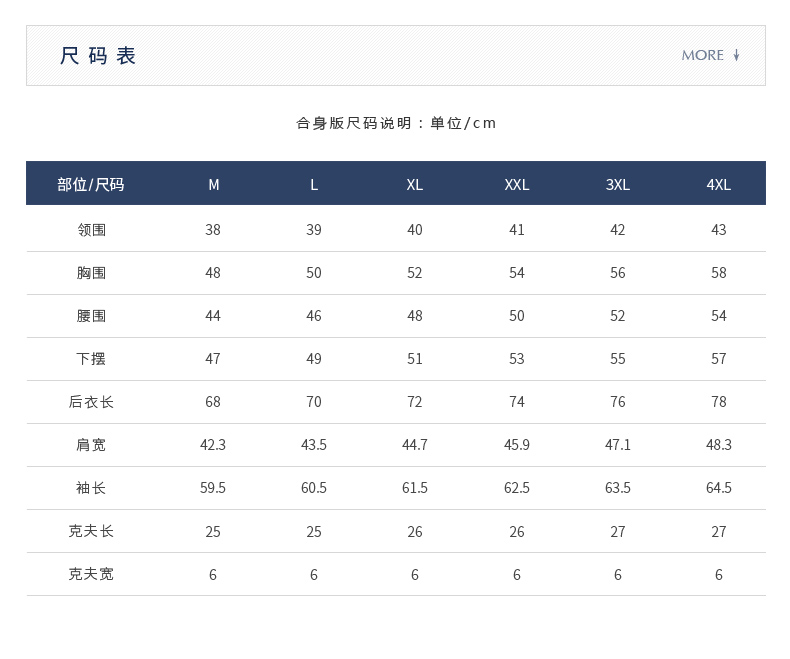Click 后衣长 value 68 for size M

213,402
